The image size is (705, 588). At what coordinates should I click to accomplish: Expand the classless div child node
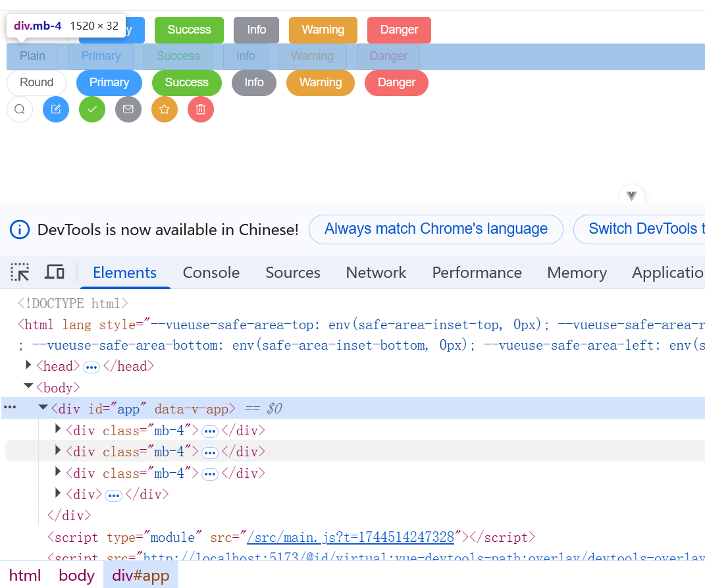click(x=58, y=493)
